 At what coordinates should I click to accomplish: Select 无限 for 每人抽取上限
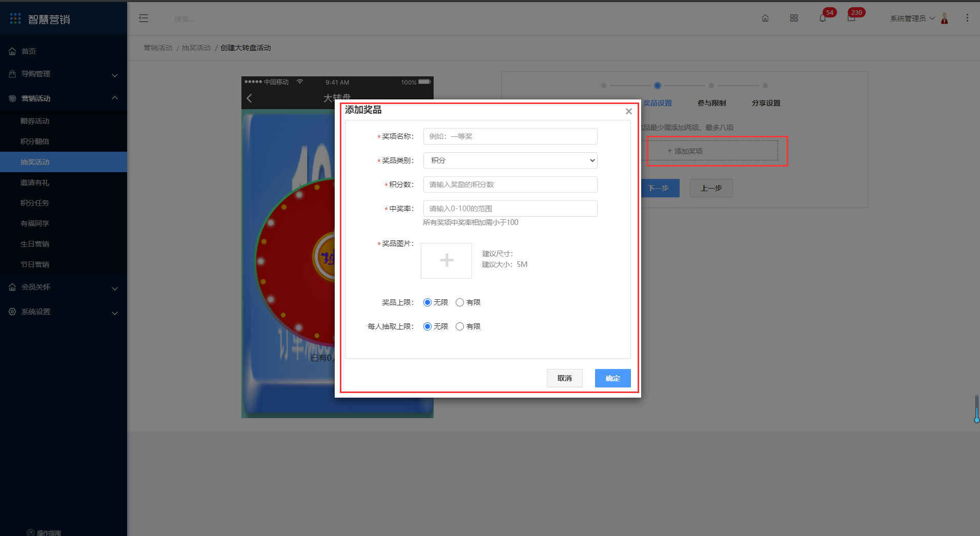click(427, 326)
